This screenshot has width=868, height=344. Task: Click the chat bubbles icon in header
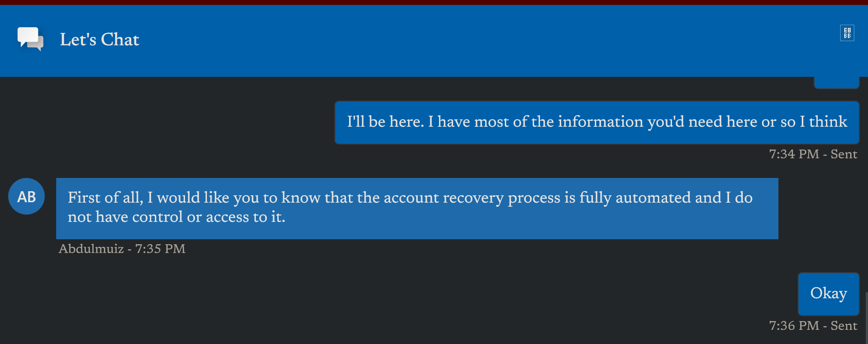tap(30, 39)
